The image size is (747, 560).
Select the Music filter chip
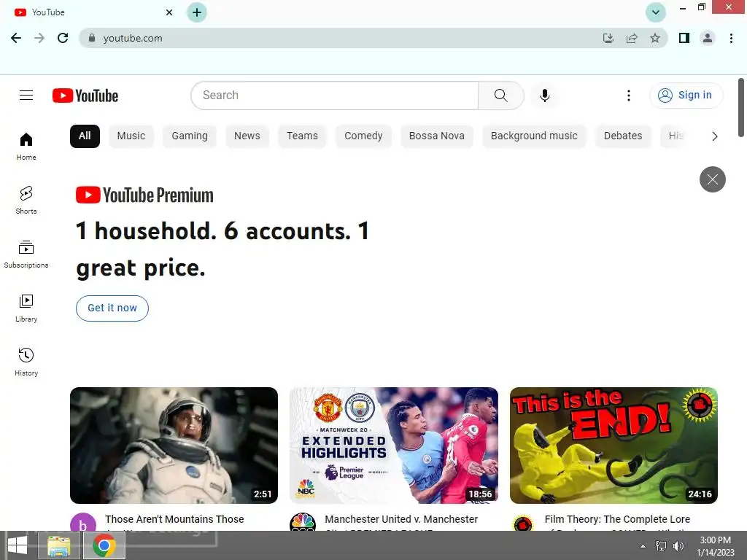click(131, 136)
